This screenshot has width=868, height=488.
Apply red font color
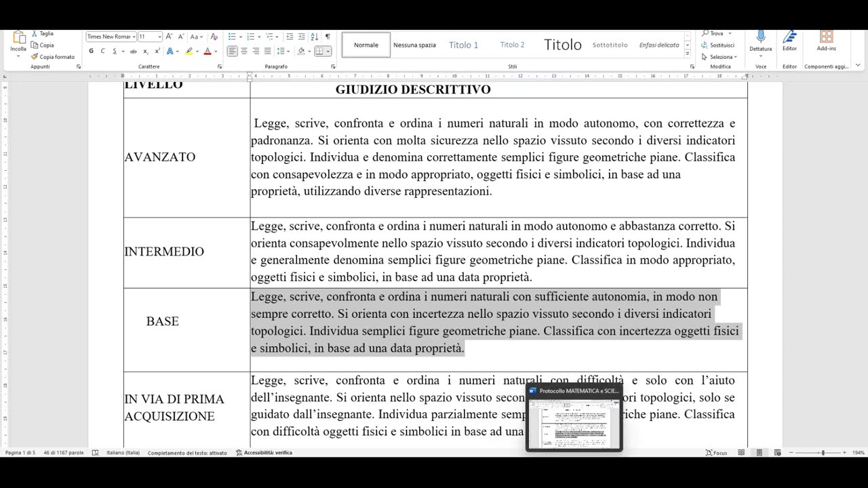(x=208, y=51)
